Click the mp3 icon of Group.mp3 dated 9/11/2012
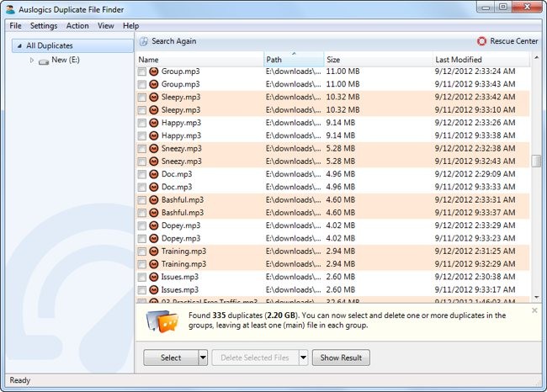547x392 pixels. tap(153, 84)
